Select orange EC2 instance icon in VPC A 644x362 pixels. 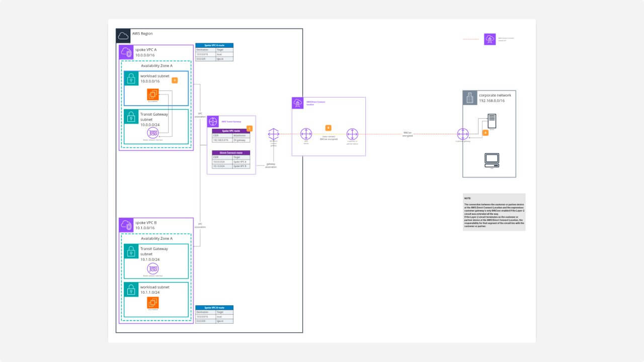(x=153, y=94)
